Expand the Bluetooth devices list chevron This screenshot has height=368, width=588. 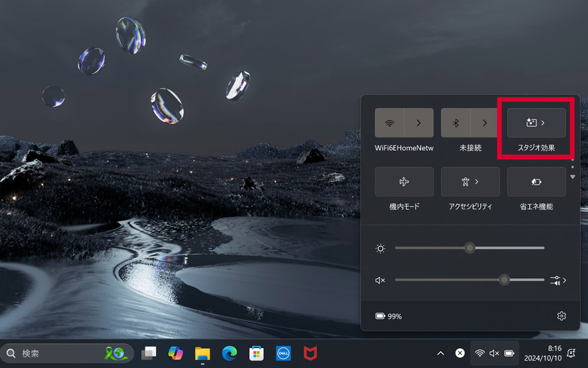tap(484, 123)
